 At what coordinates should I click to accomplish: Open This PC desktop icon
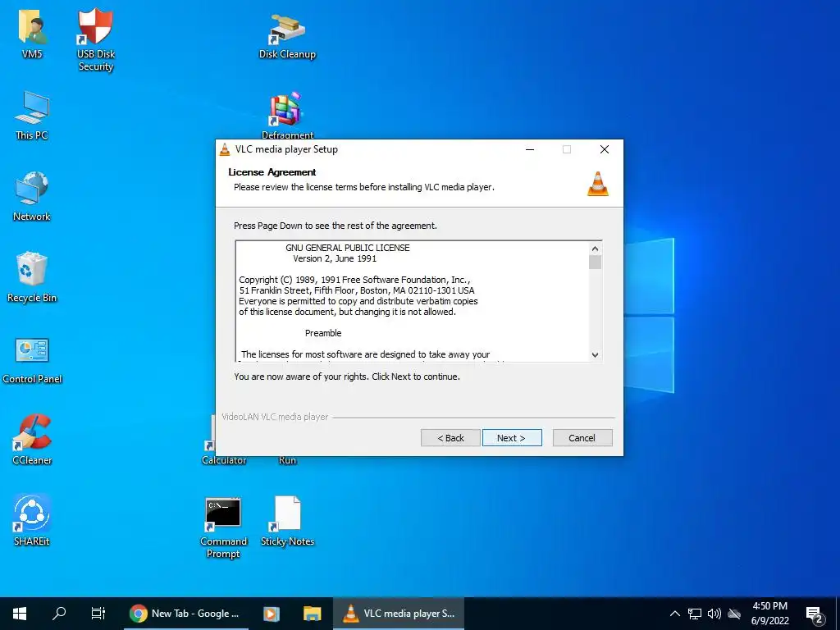pos(32,115)
